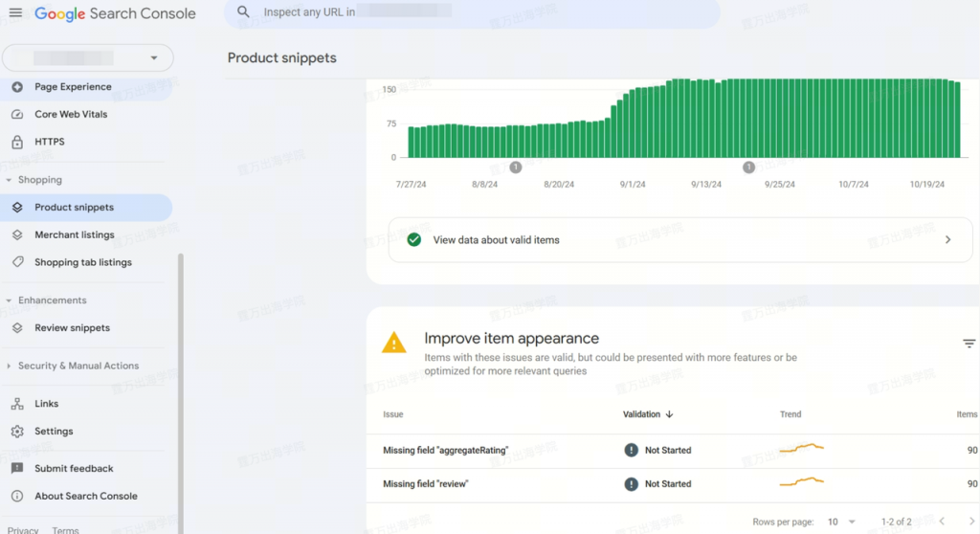Click the HTTPS lock icon
Screen dimensions: 980x534
[17, 142]
